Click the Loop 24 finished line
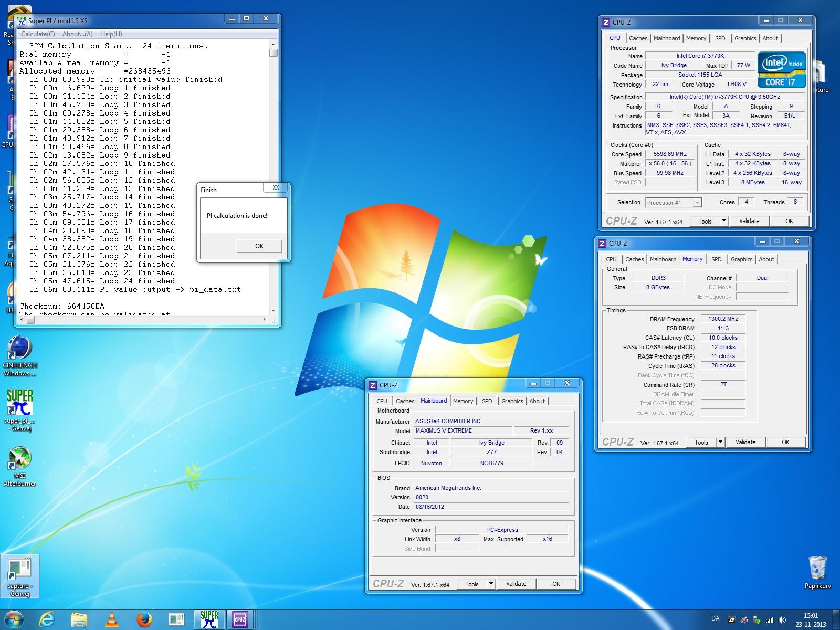Viewport: 840px width, 630px height. click(102, 281)
